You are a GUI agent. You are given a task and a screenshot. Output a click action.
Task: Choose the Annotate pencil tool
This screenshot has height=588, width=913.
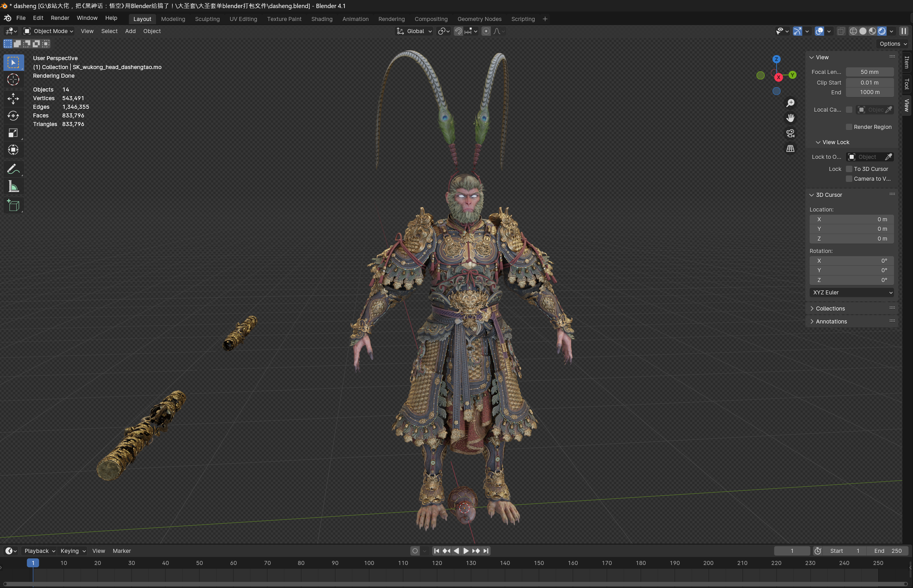click(13, 169)
